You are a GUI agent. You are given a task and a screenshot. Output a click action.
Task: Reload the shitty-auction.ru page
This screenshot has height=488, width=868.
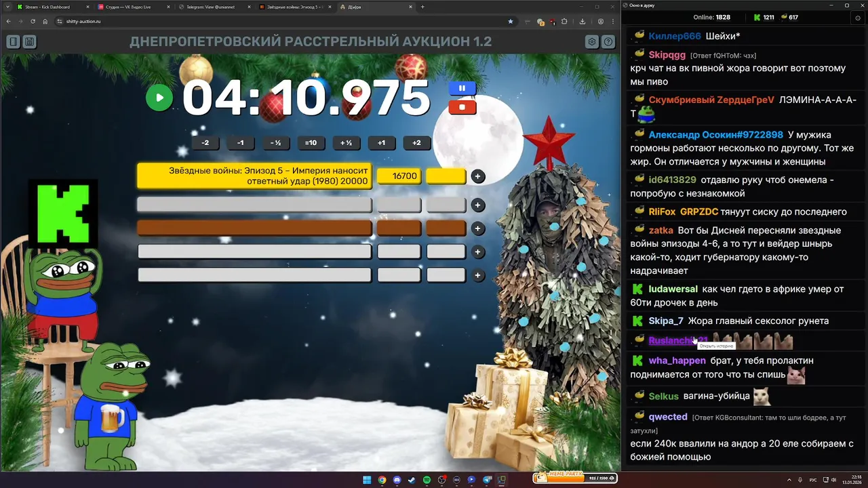(x=33, y=21)
